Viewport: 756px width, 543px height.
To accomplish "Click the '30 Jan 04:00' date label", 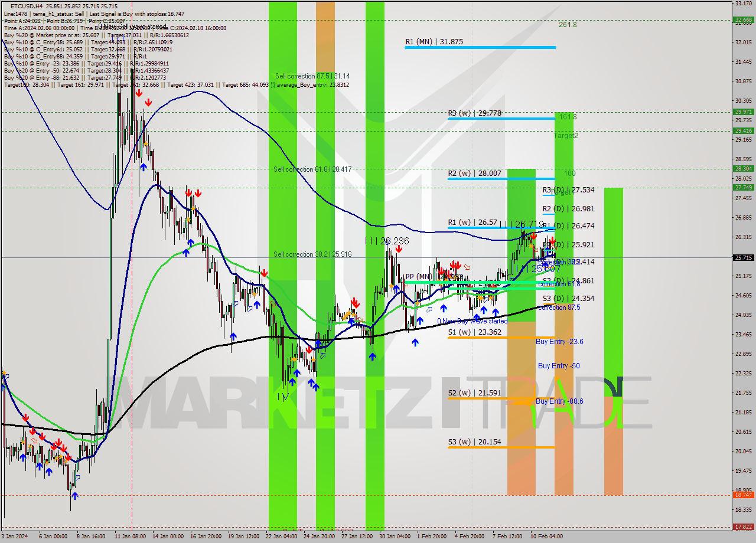I will tap(395, 537).
